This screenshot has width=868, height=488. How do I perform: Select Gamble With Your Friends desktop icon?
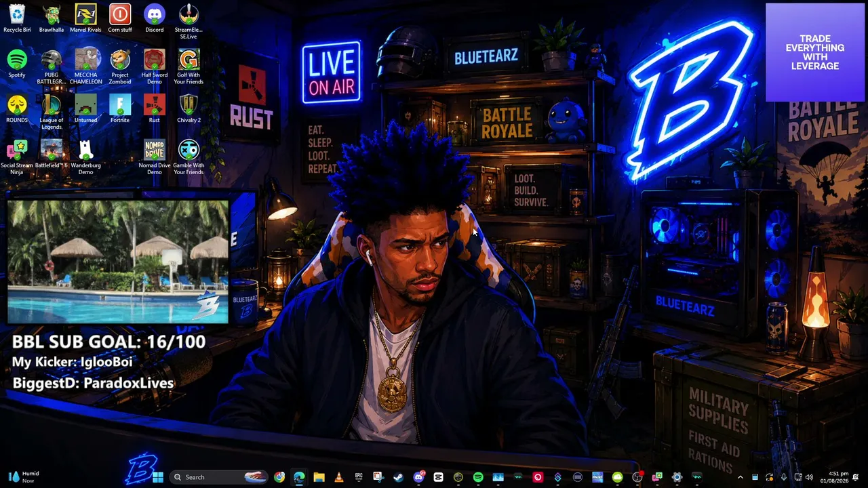point(189,157)
